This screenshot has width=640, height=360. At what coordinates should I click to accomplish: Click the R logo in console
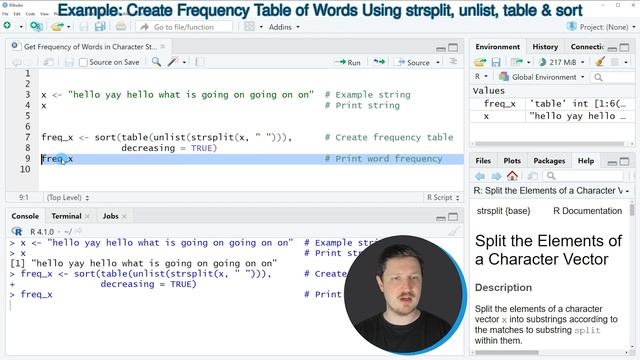[x=17, y=231]
